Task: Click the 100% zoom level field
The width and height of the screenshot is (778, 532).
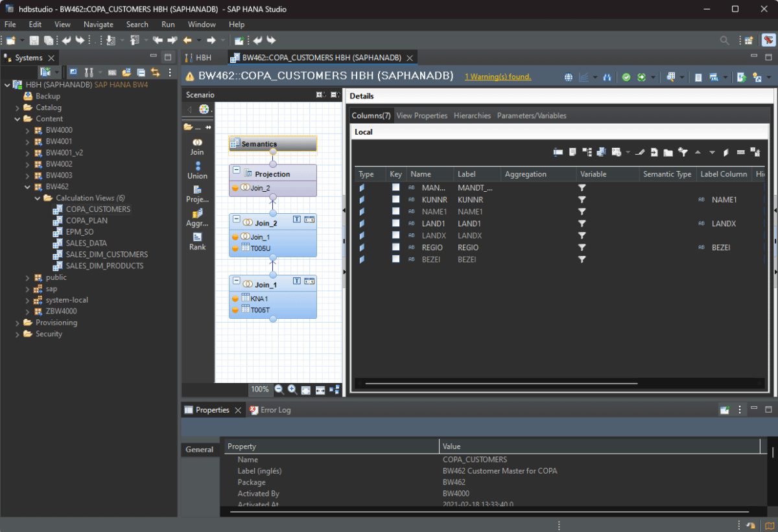Action: [x=260, y=389]
